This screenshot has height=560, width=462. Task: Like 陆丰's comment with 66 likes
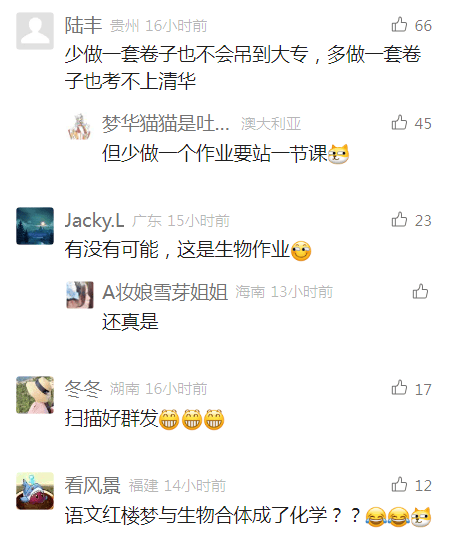click(399, 25)
